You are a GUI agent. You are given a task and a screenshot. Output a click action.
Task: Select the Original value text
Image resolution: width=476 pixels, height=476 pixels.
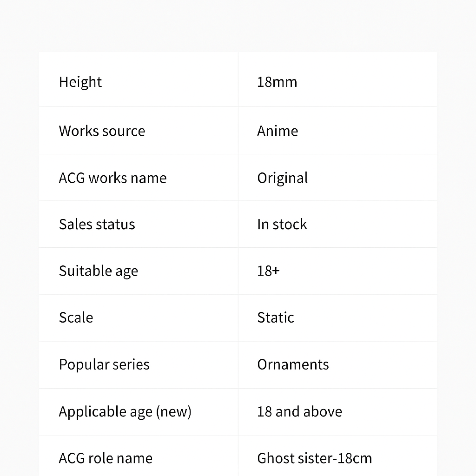(283, 178)
